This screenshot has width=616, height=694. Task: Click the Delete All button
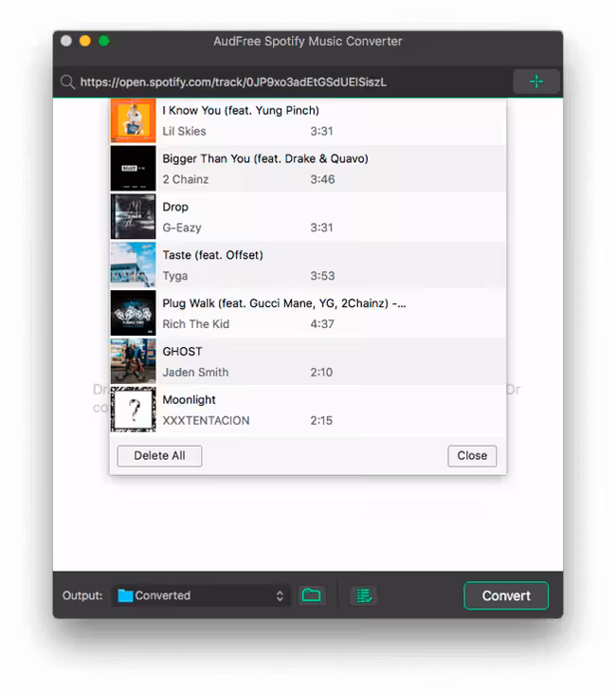[x=159, y=456]
